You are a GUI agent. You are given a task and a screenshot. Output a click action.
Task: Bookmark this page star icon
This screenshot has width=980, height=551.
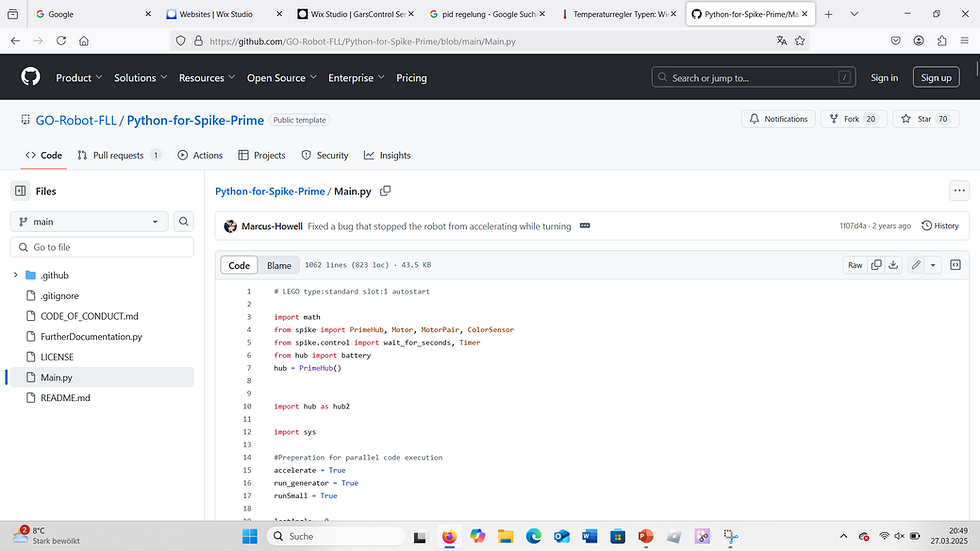click(x=800, y=41)
